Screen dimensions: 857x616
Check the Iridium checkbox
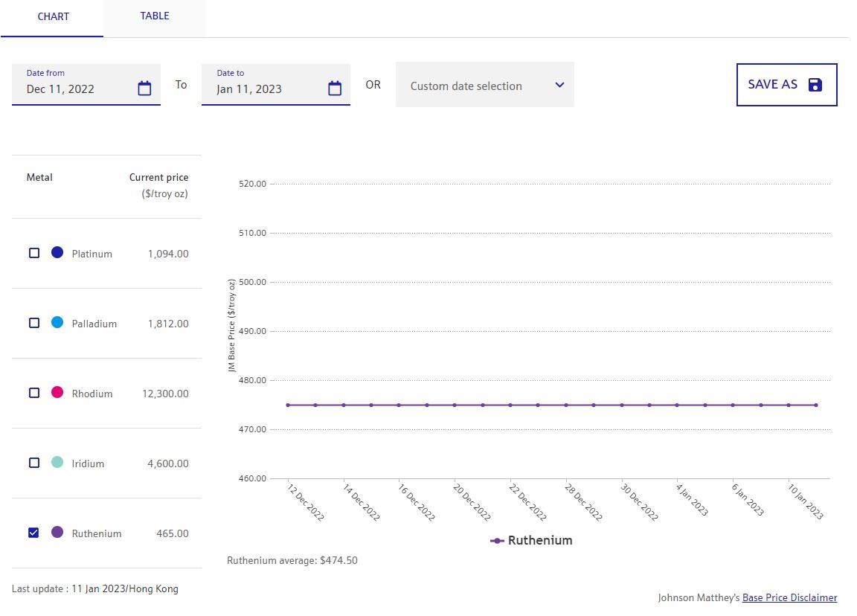click(x=34, y=463)
